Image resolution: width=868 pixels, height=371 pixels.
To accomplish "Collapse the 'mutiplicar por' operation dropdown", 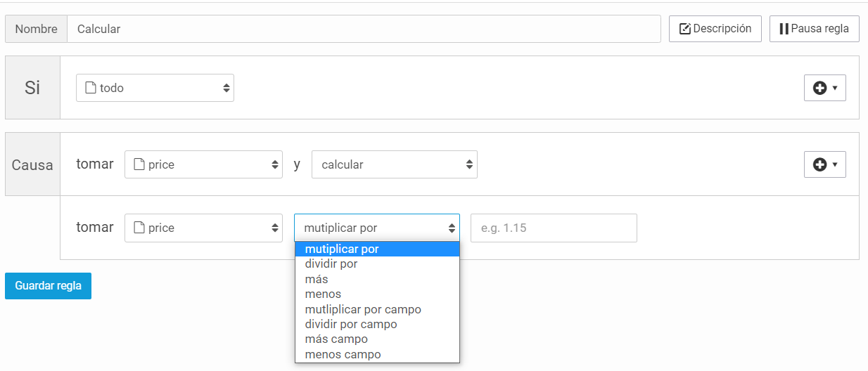I will point(376,228).
